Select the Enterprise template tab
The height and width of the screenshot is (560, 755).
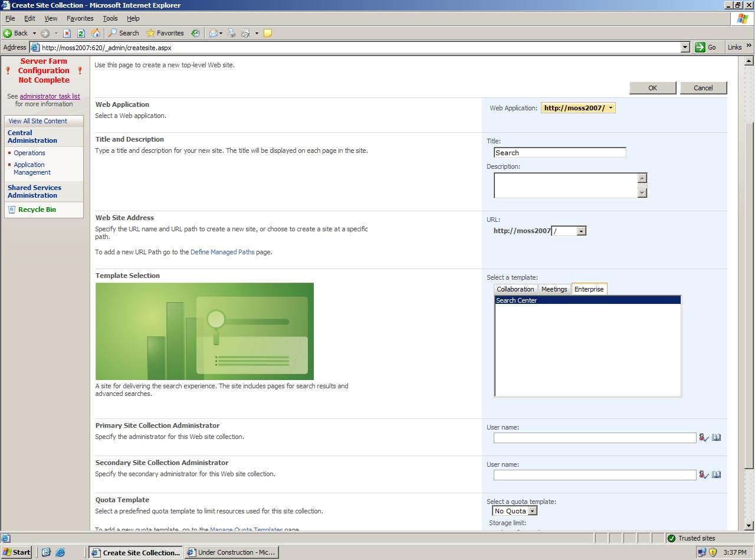coord(589,289)
